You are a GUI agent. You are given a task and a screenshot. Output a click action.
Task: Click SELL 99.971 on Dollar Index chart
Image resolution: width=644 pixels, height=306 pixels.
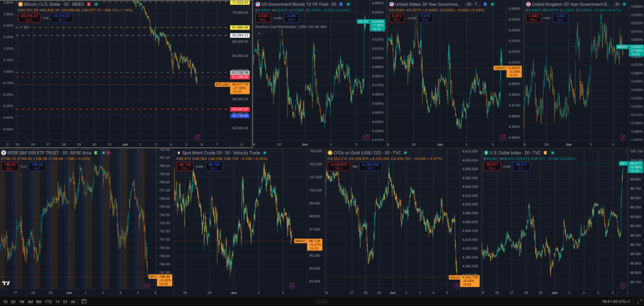tap(493, 166)
